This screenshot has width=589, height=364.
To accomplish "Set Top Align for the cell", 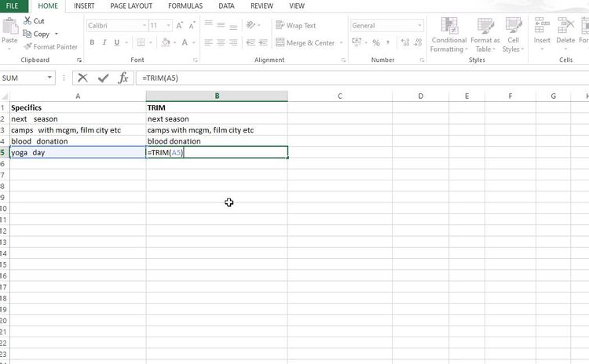I will click(x=208, y=25).
